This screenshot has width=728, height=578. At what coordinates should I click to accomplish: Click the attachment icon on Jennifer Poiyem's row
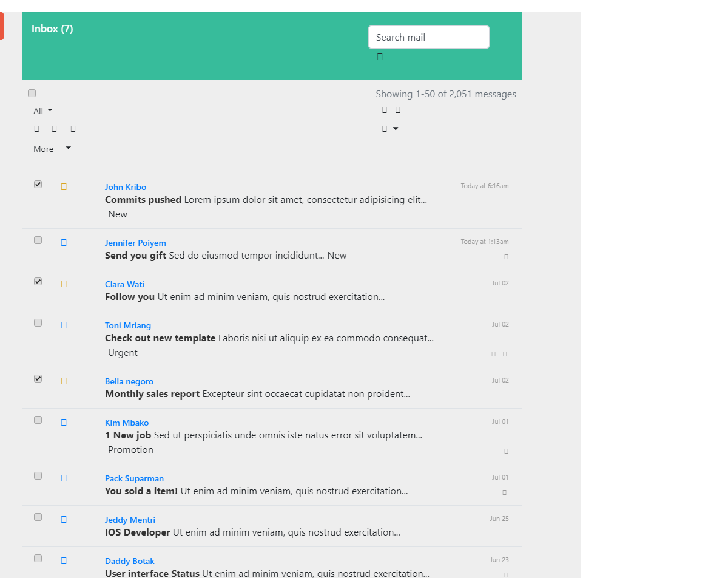506,257
